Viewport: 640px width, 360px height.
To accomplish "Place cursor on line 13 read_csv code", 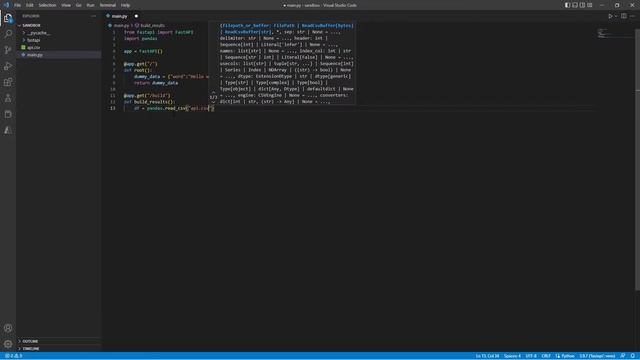I will tap(174, 108).
